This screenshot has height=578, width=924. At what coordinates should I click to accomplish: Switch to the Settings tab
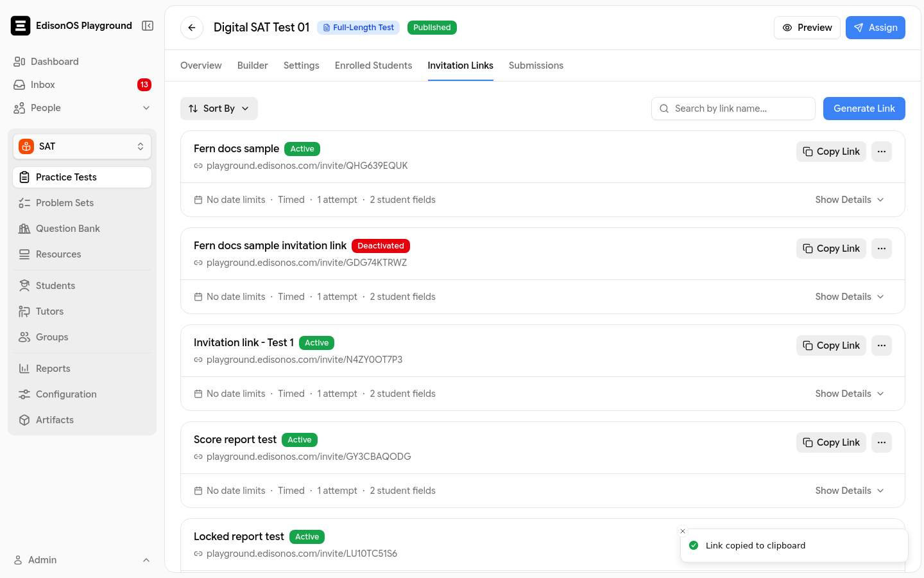[302, 66]
